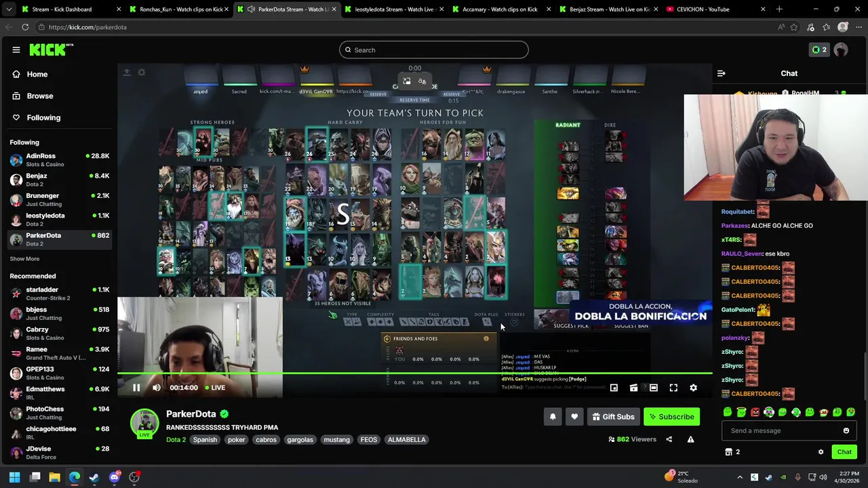Switch to leostyledota Stream tab

click(395, 9)
